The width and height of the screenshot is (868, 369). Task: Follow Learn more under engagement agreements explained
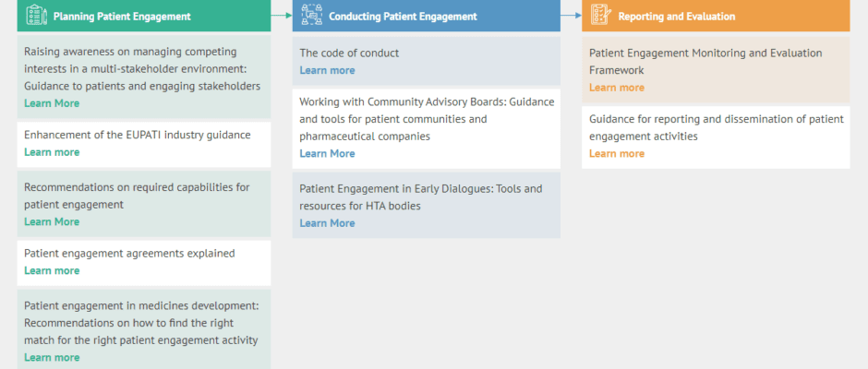(52, 270)
